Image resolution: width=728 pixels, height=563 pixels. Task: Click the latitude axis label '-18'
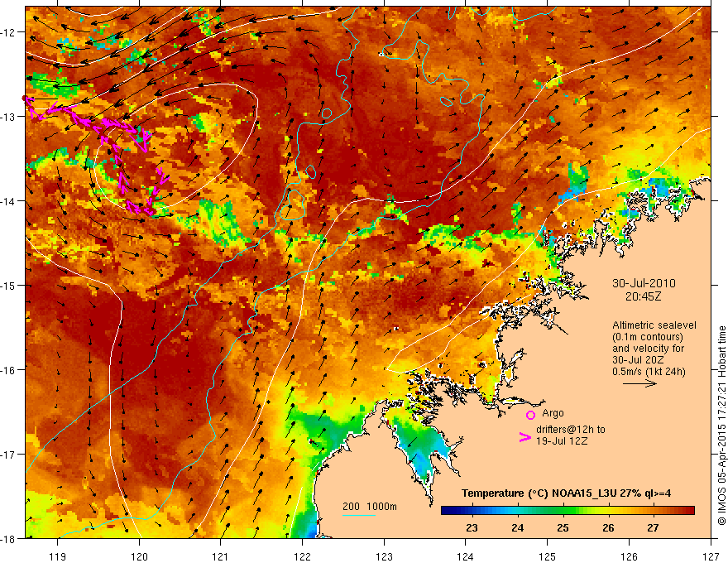[8, 538]
